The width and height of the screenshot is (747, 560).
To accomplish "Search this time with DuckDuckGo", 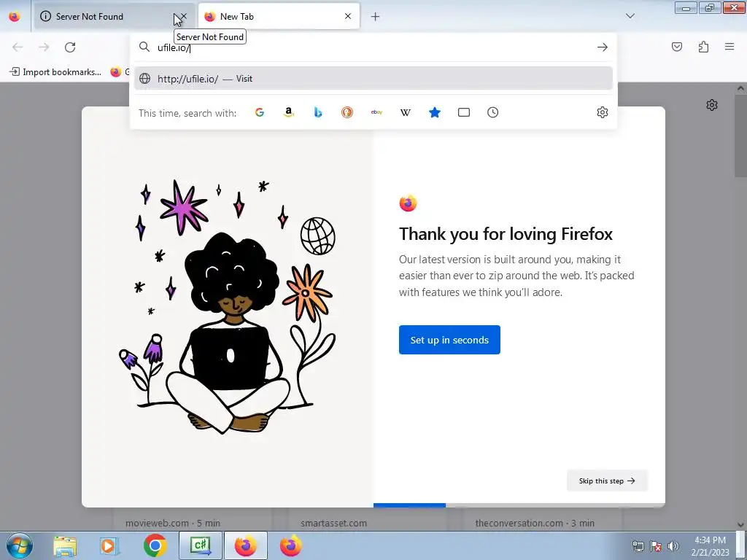I will pyautogui.click(x=347, y=112).
